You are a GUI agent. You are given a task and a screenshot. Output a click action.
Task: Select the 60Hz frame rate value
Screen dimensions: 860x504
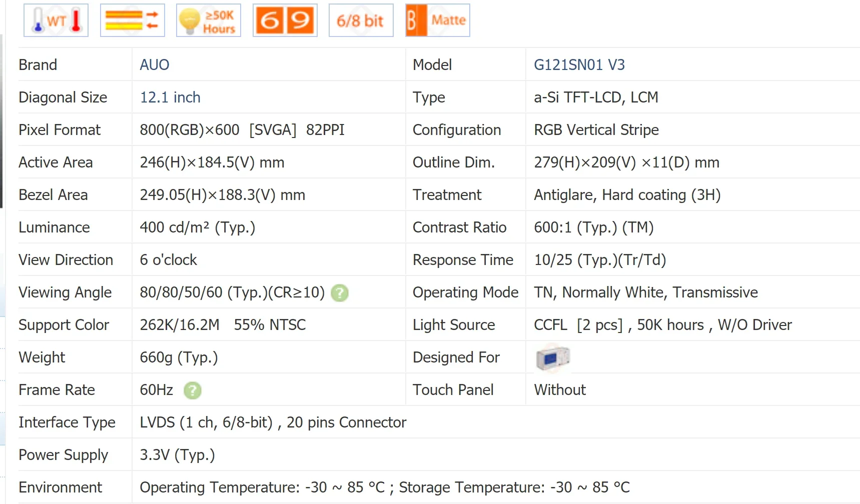tap(157, 390)
